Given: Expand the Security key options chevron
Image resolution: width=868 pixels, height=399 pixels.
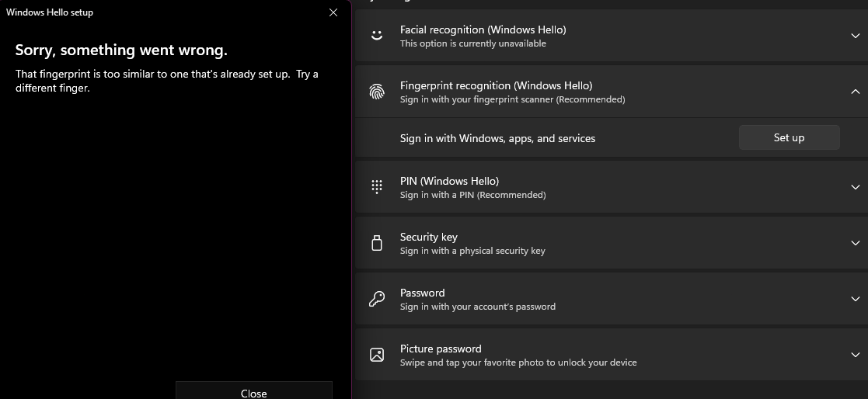Looking at the screenshot, I should 856,243.
